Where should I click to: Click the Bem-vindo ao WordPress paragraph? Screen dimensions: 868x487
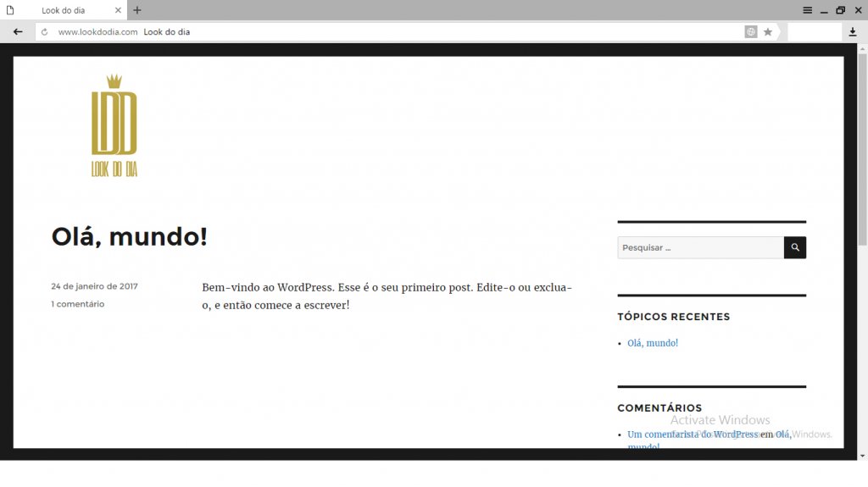[387, 296]
